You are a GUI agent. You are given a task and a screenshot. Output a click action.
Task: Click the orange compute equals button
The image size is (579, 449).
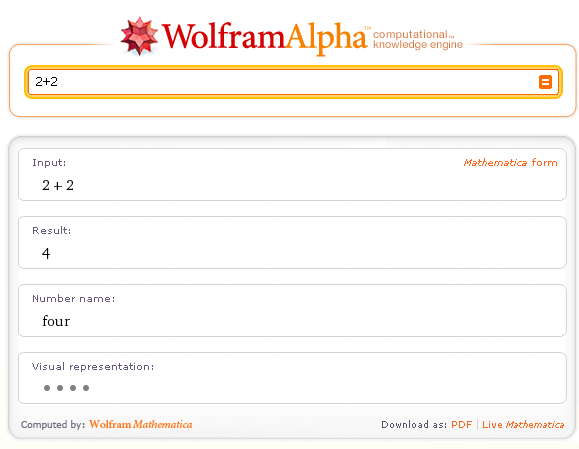pos(545,82)
